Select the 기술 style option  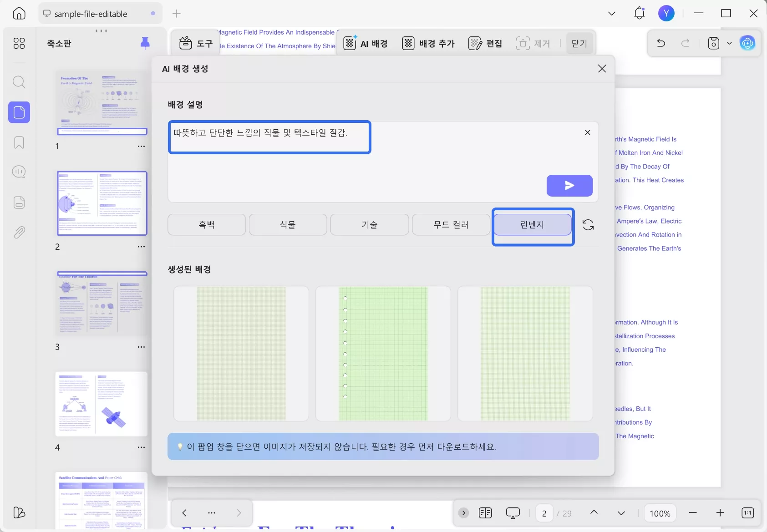click(x=369, y=224)
